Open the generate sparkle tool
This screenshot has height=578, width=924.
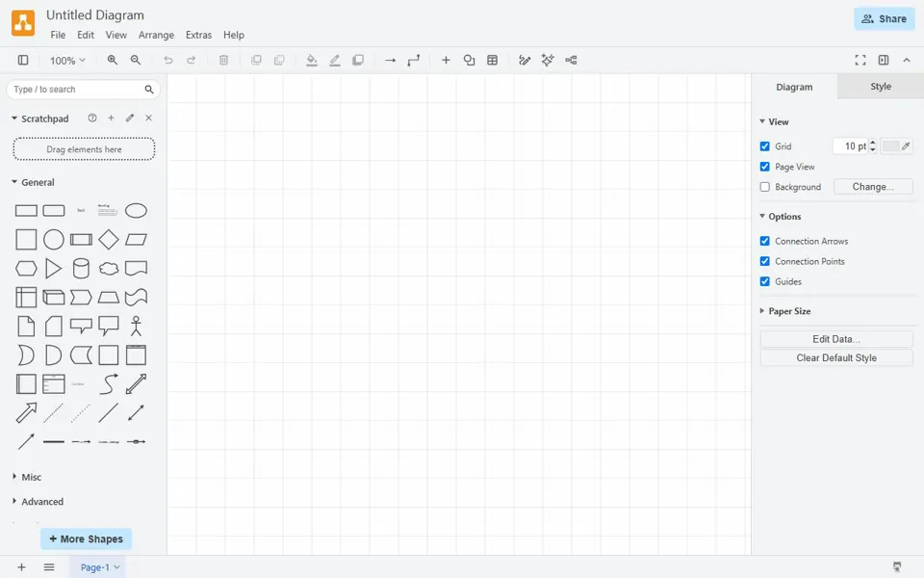548,60
